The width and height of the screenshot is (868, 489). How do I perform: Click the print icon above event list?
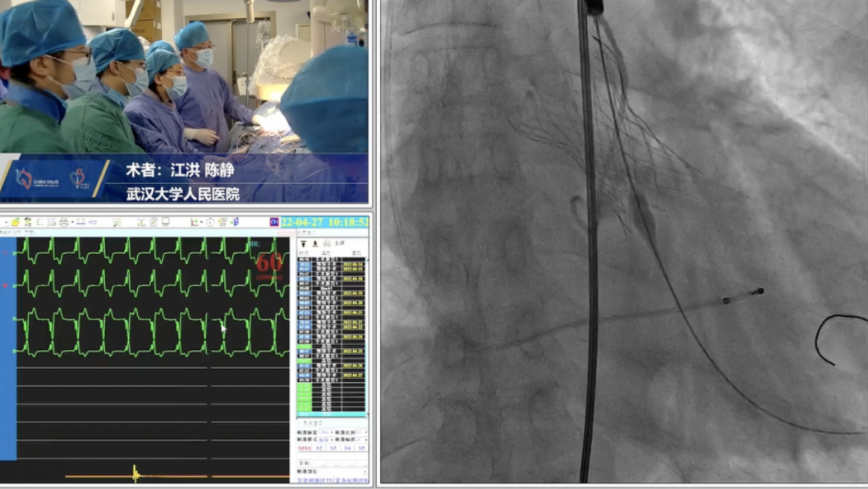[x=327, y=243]
